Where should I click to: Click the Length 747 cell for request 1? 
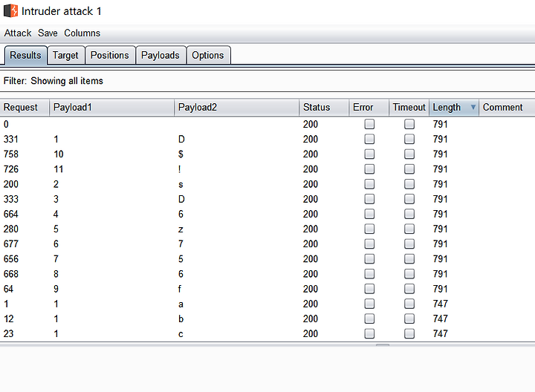coord(440,304)
